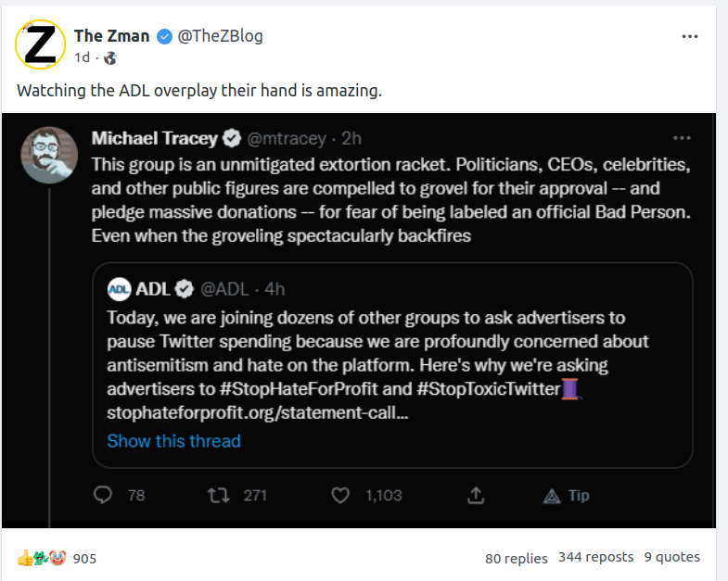Open The Zman post options menu
The image size is (728, 581).
pyautogui.click(x=690, y=36)
